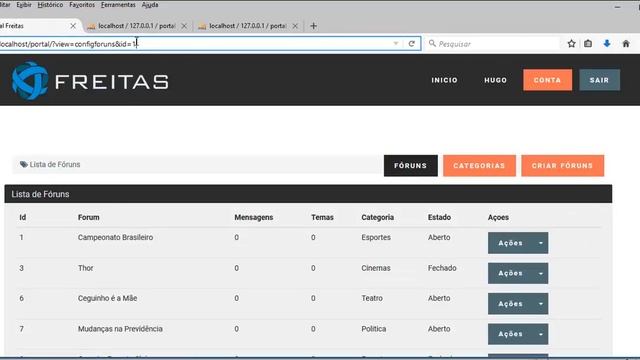Click the Açoes column header
The image size is (640, 360).
coord(498,218)
